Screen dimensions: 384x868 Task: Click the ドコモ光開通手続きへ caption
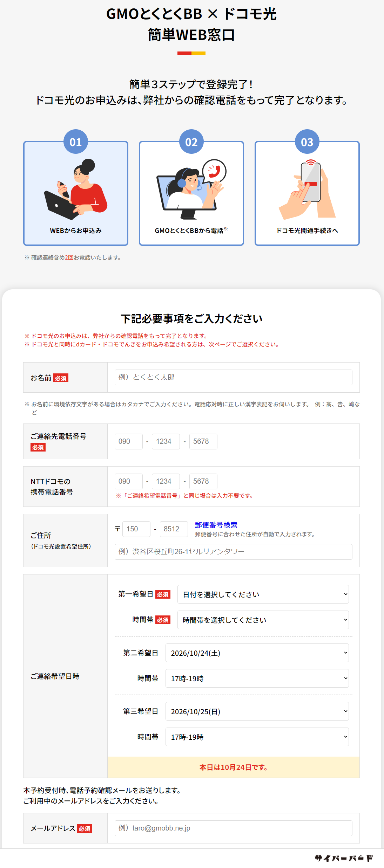pyautogui.click(x=307, y=230)
